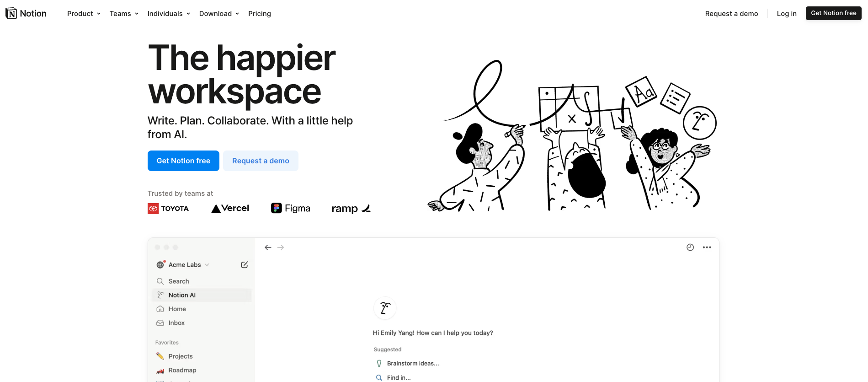
Task: Click the Notion logo icon
Action: point(11,14)
